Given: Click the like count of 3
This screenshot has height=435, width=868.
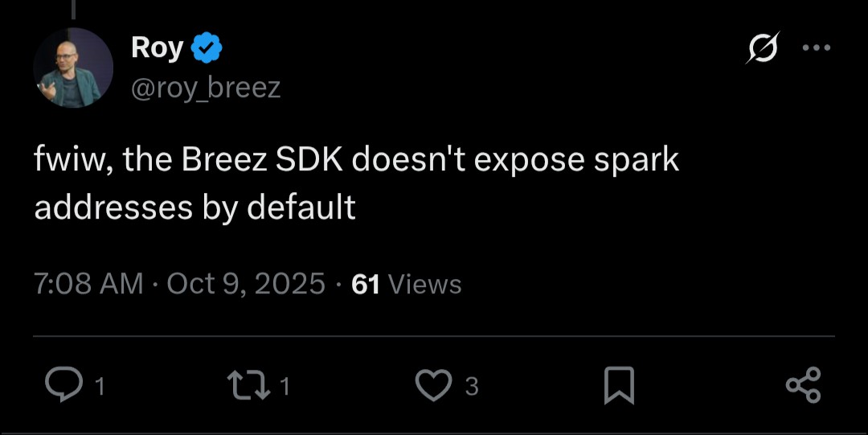Looking at the screenshot, I should (472, 387).
